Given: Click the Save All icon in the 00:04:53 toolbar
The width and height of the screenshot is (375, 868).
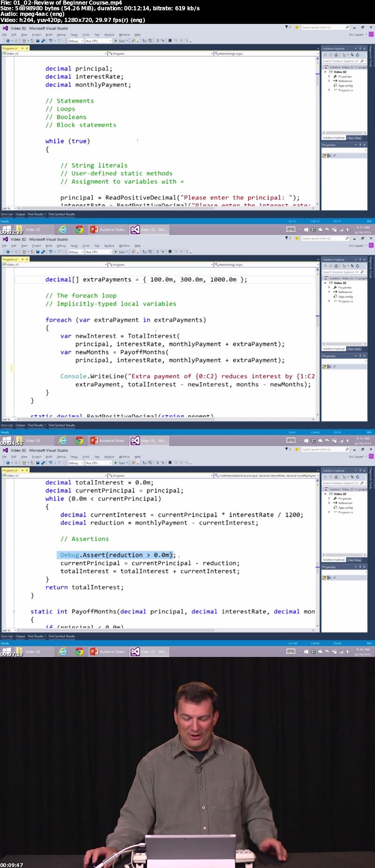Looking at the screenshot, I should (x=43, y=252).
